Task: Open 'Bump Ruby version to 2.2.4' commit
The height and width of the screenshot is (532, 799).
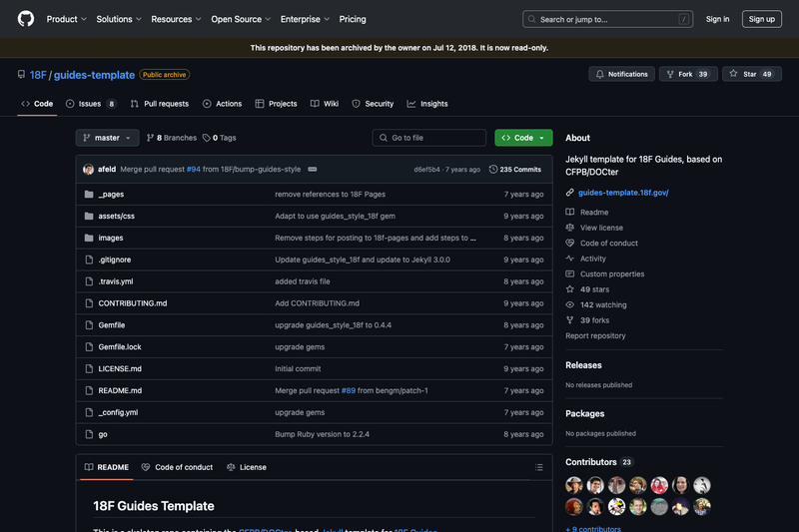Action: (322, 435)
